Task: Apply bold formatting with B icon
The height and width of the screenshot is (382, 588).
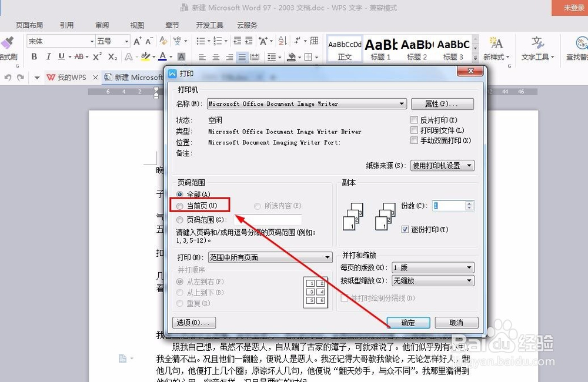Action: 34,56
